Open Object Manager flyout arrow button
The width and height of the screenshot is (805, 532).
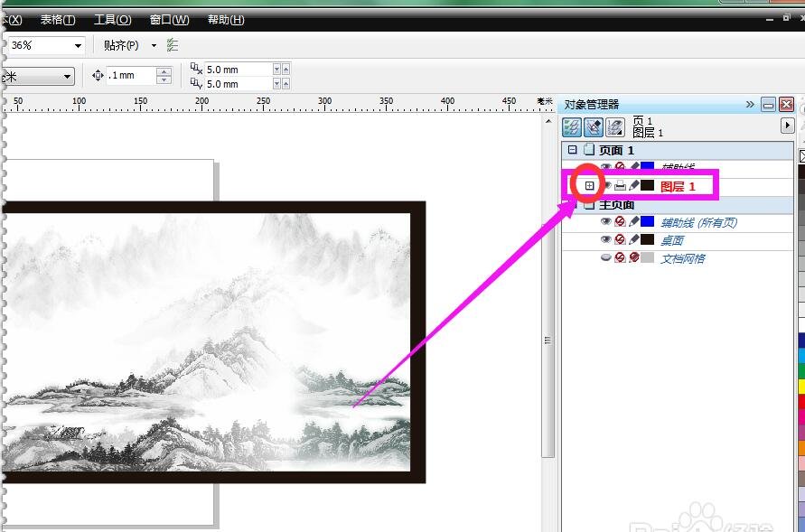[787, 126]
